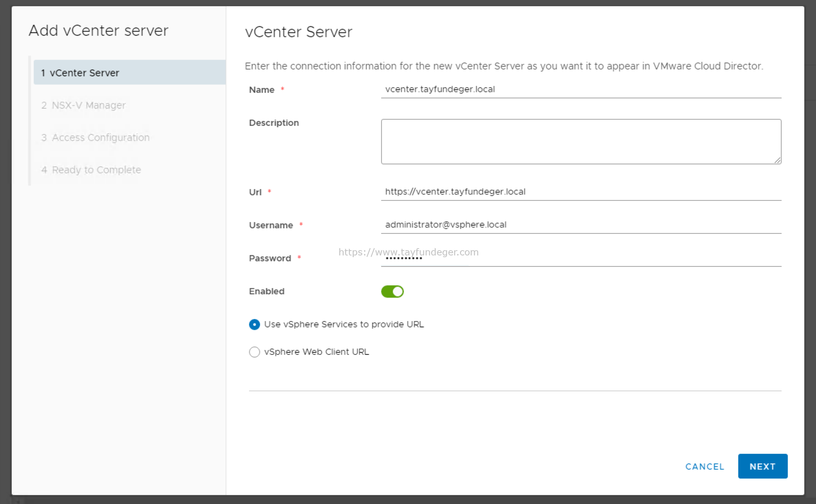Toggle the Enabled switch off
Viewport: 816px width, 504px height.
click(x=392, y=292)
